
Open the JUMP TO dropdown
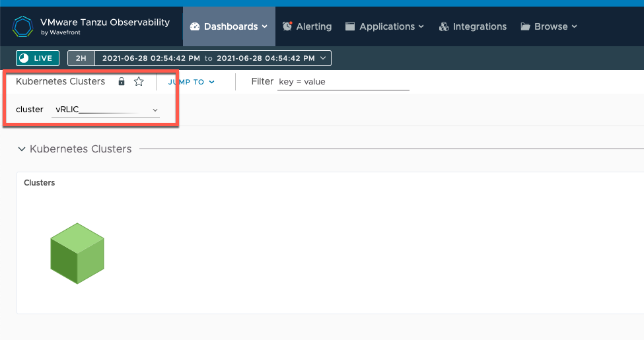pyautogui.click(x=192, y=82)
